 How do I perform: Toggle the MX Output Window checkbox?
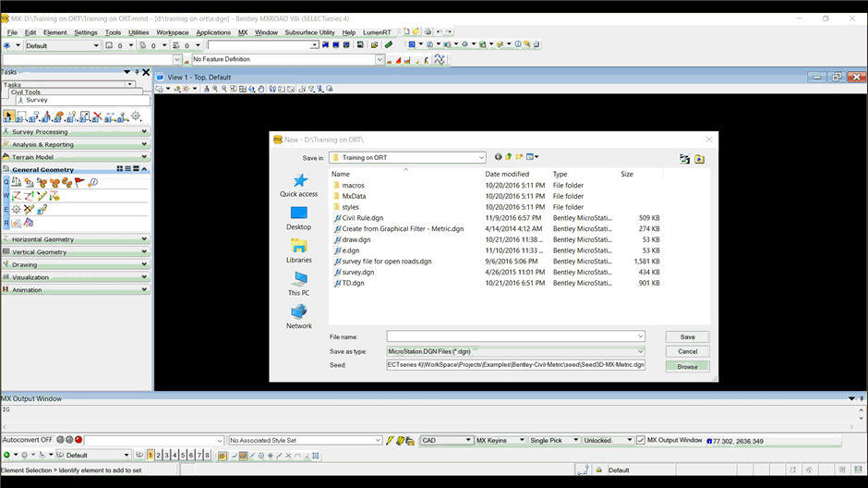641,441
